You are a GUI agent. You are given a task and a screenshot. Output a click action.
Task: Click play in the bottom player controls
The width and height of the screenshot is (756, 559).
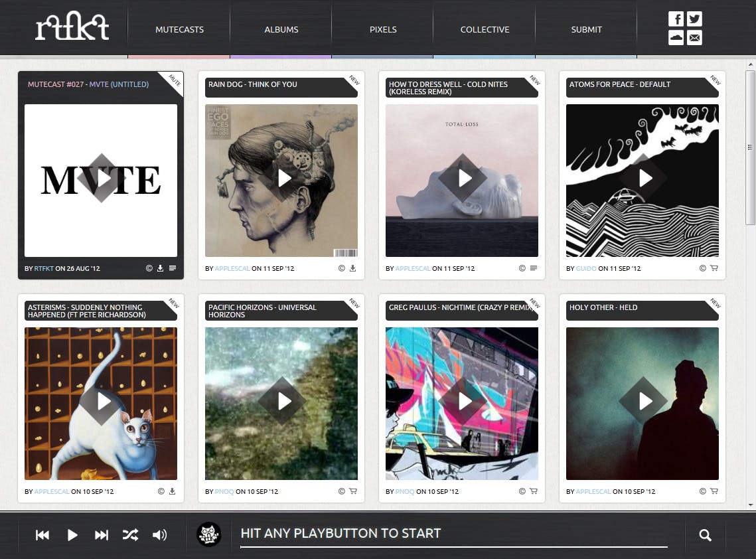(72, 534)
